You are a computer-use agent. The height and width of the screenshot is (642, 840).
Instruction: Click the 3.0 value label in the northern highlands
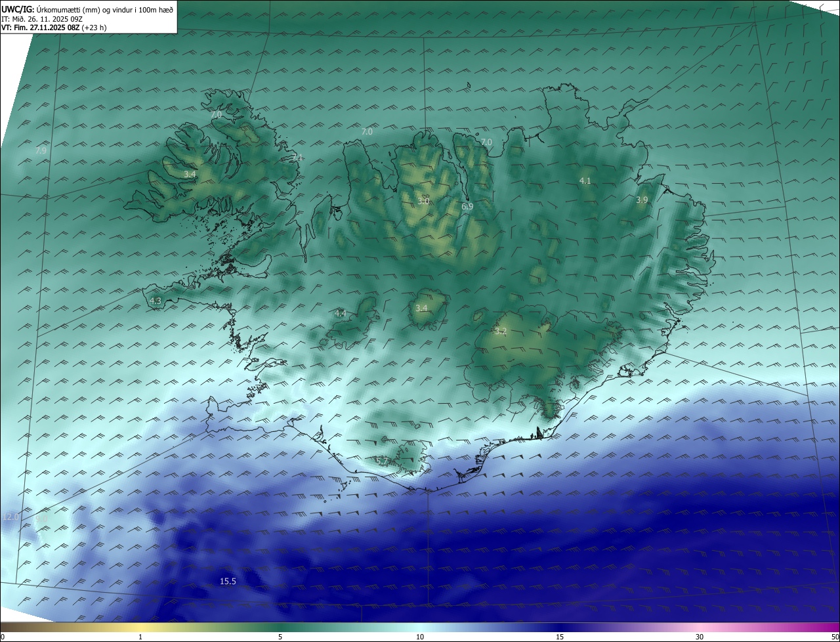coord(423,201)
